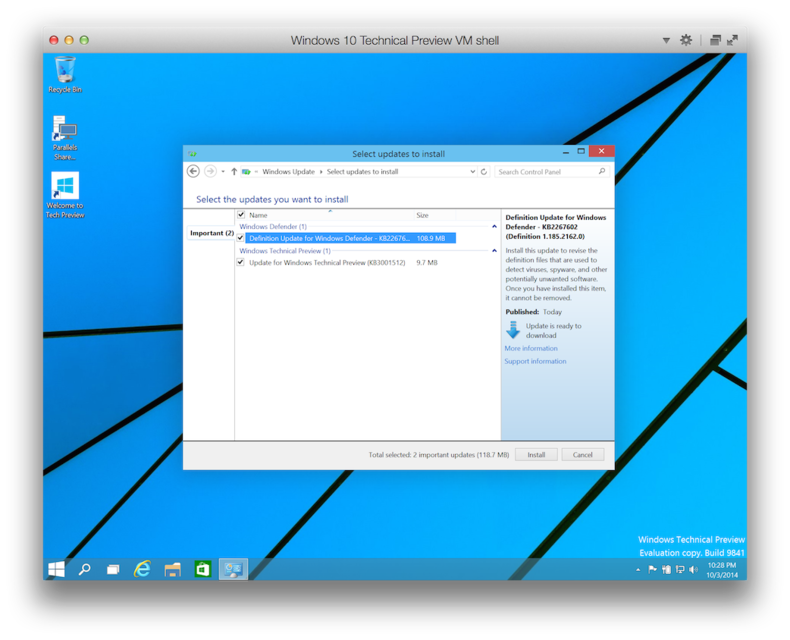Select the Control Panel taskbar button
The width and height of the screenshot is (790, 640).
click(233, 569)
